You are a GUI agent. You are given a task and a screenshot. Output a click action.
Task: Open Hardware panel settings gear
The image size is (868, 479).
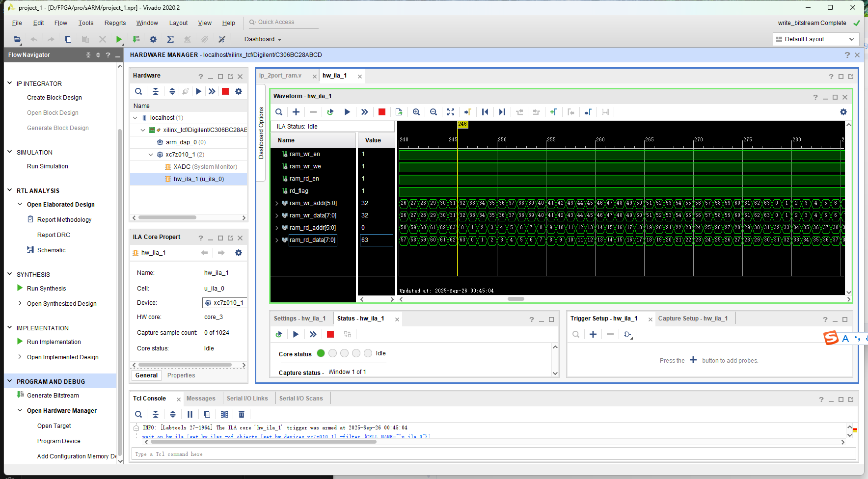tap(239, 91)
